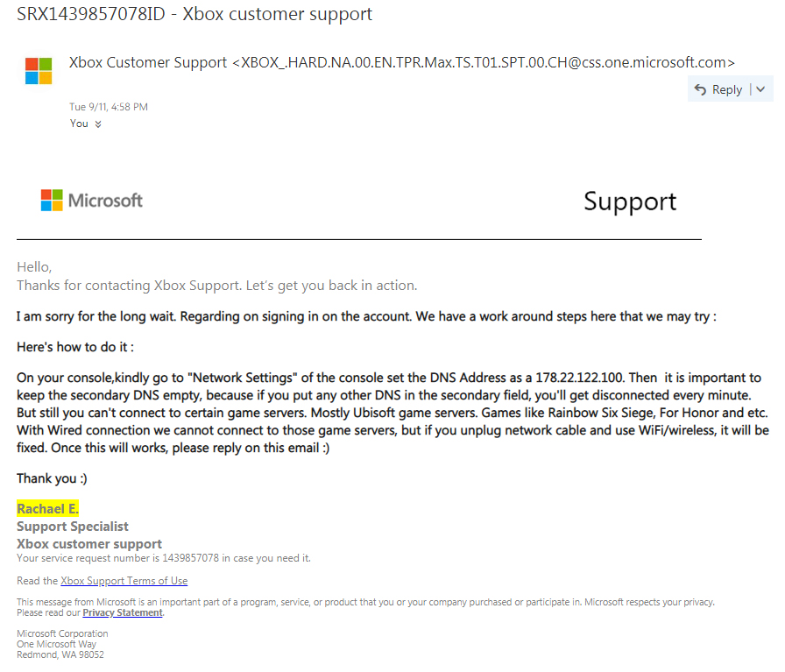The width and height of the screenshot is (785, 672).
Task: Click the Tue 9/11, 4:58 PM timestamp
Action: pos(109,107)
